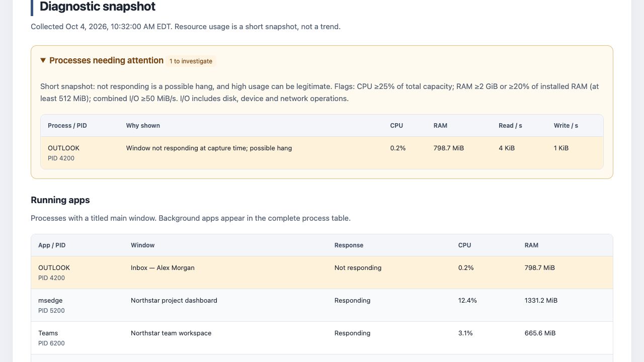Click the "App / PID" column header
Viewport: 644px width, 362px height.
(x=52, y=245)
